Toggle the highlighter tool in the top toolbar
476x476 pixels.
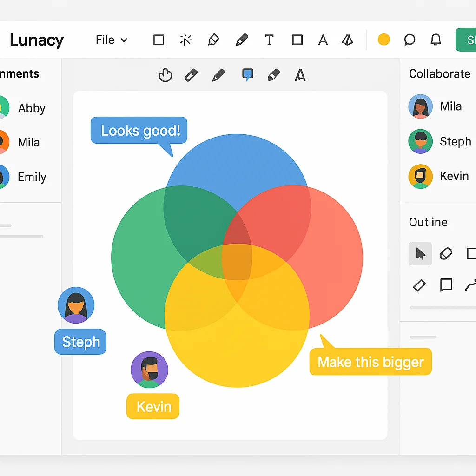[213, 40]
